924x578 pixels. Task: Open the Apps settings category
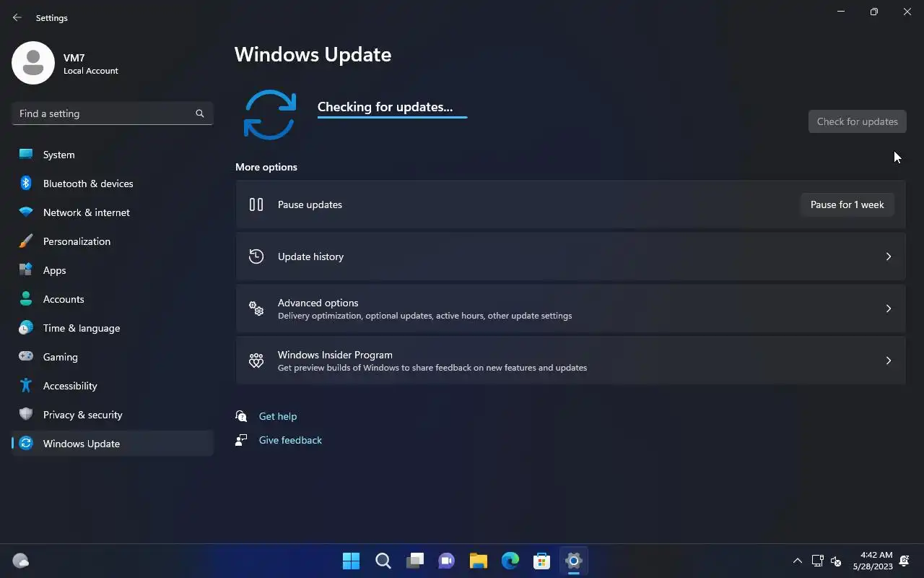click(x=113, y=270)
